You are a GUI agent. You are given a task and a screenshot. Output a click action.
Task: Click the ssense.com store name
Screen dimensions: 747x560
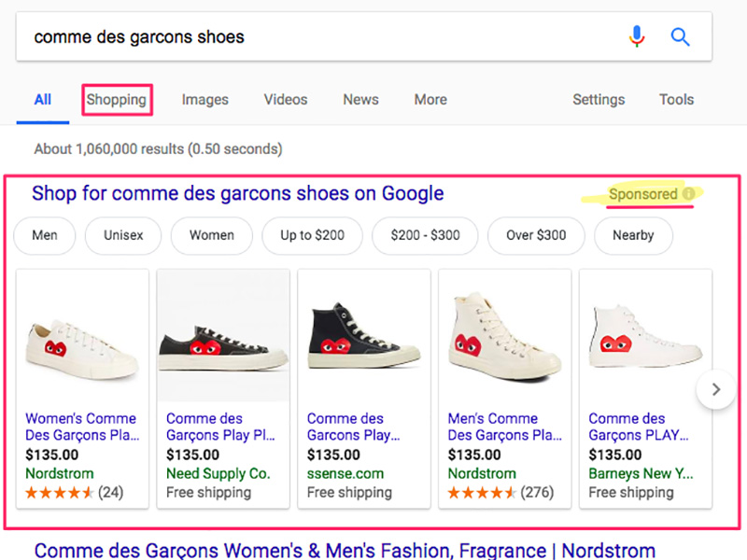tap(345, 473)
